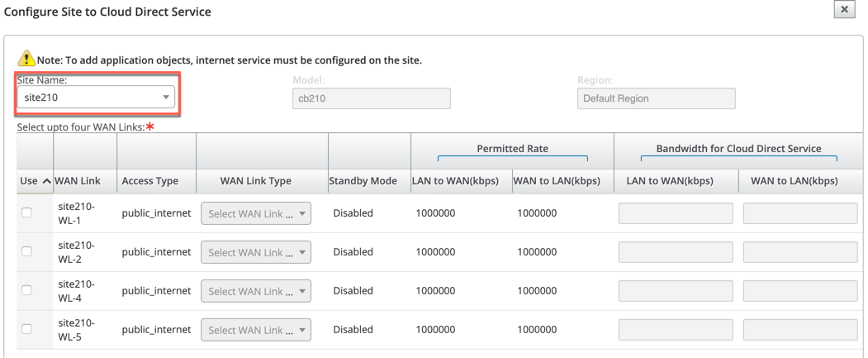Viewport: 868px width, 358px height.
Task: Click public_internet access type for site210-WL-5
Action: [x=157, y=330]
